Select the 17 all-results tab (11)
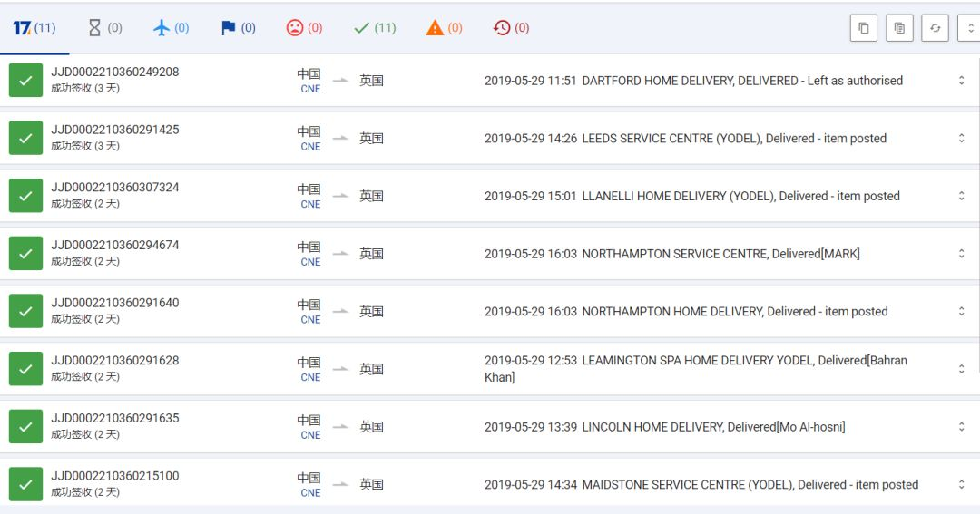The width and height of the screenshot is (980, 514). (34, 28)
